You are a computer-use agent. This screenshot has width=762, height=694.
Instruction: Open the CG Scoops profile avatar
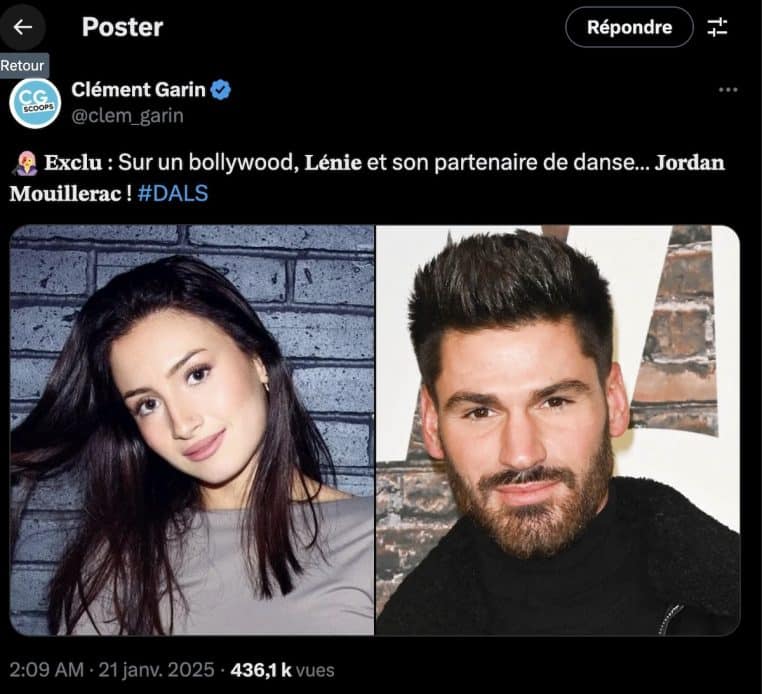pos(35,103)
